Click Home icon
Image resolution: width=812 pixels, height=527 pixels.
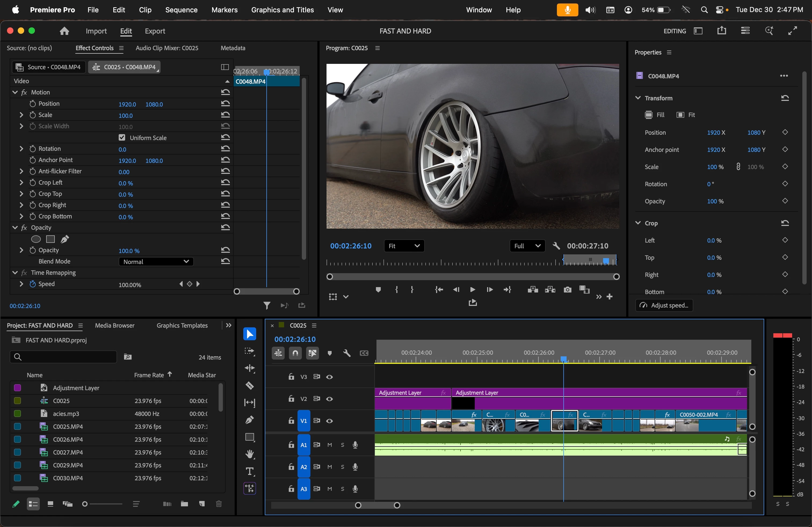click(64, 31)
